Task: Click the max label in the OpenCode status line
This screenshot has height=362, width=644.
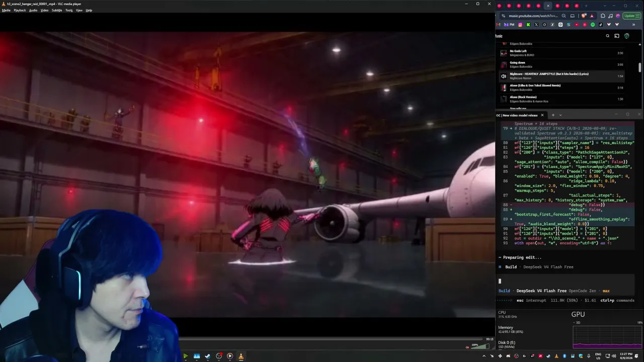Action: (x=606, y=291)
